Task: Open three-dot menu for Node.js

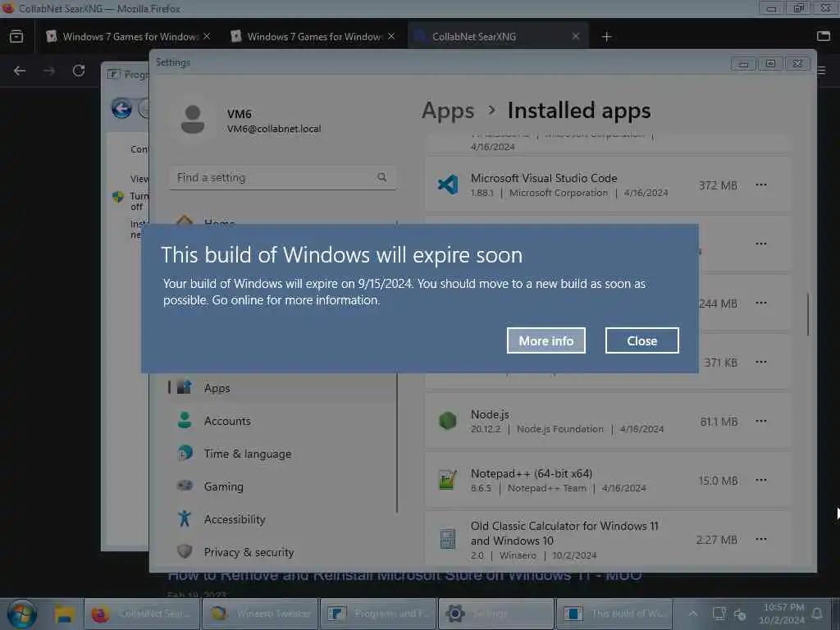Action: (x=760, y=421)
